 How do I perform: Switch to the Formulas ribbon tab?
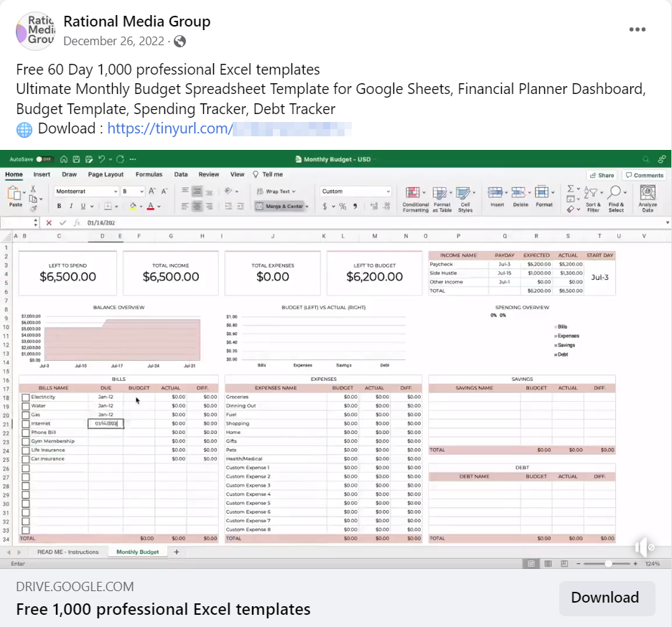click(x=149, y=174)
